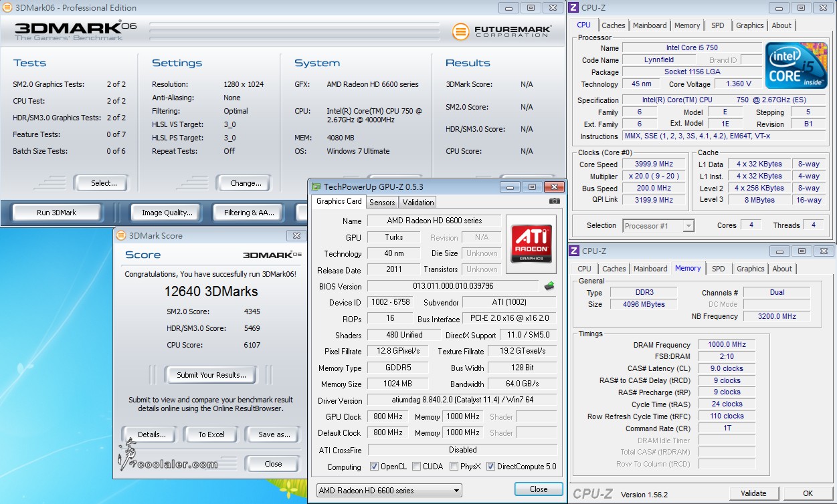The image size is (837, 504).
Task: Open Graphics tab in top CPU-Z window
Action: 750,25
